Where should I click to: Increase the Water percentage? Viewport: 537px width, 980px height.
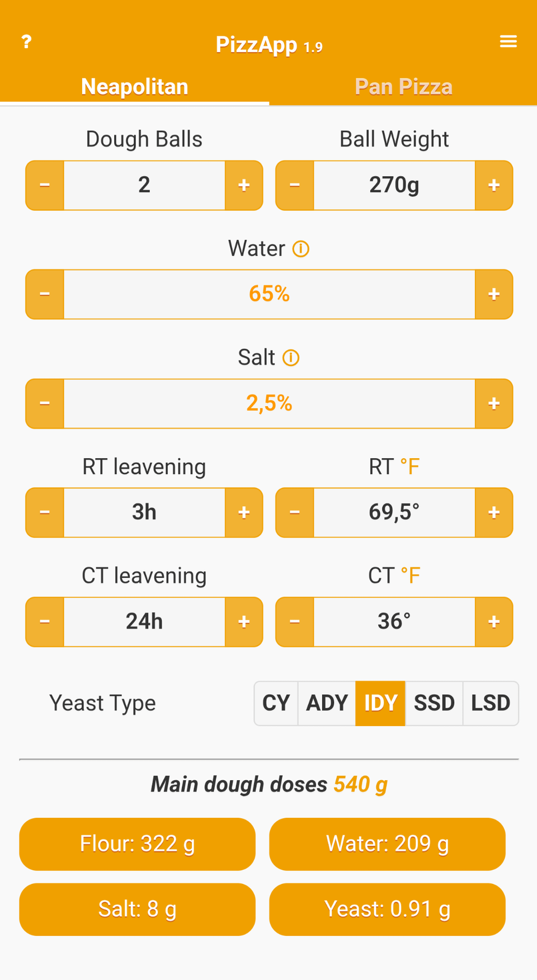click(x=493, y=295)
